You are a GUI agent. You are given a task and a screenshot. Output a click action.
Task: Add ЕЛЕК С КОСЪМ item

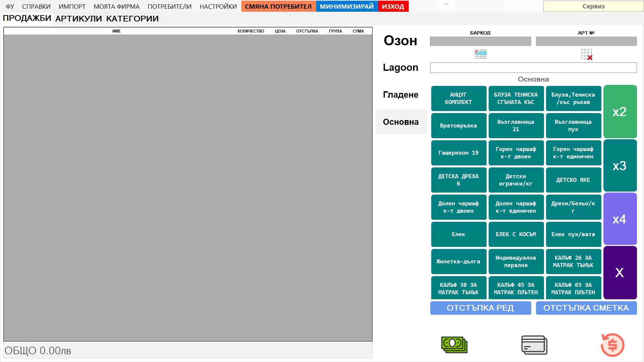point(516,234)
